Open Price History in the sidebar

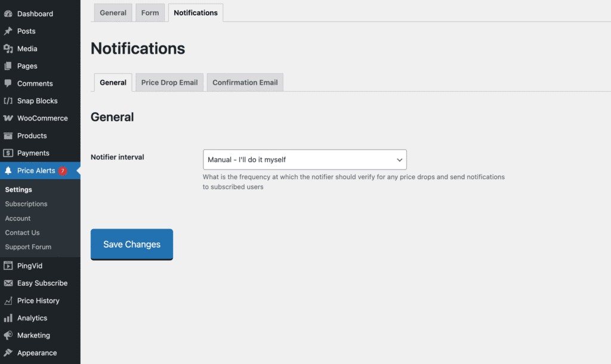38,301
